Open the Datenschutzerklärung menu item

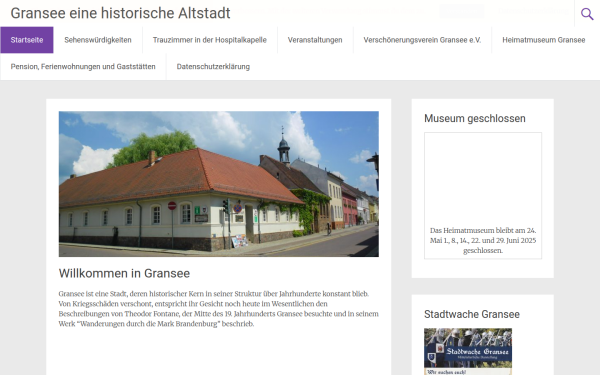213,67
